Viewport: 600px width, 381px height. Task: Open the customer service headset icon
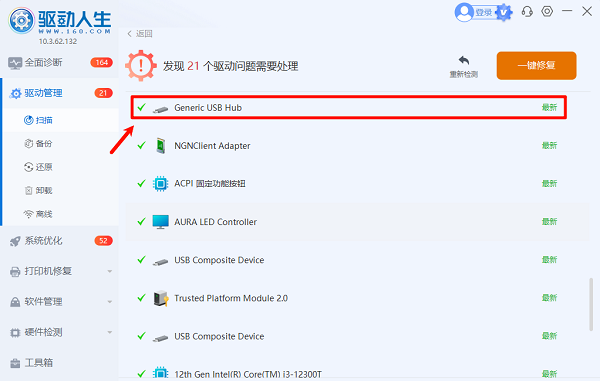tap(527, 11)
